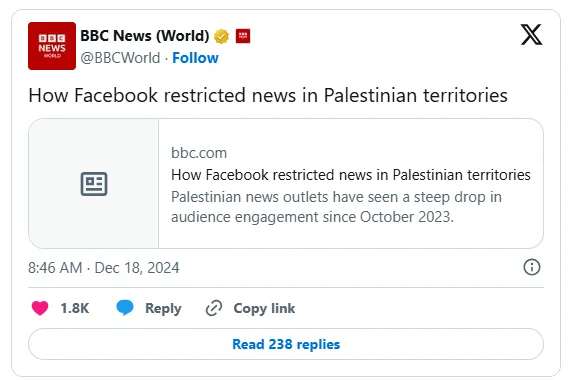Click the tweet text about Facebook restrictions
Image resolution: width=580 pixels, height=380 pixels.
(x=268, y=95)
